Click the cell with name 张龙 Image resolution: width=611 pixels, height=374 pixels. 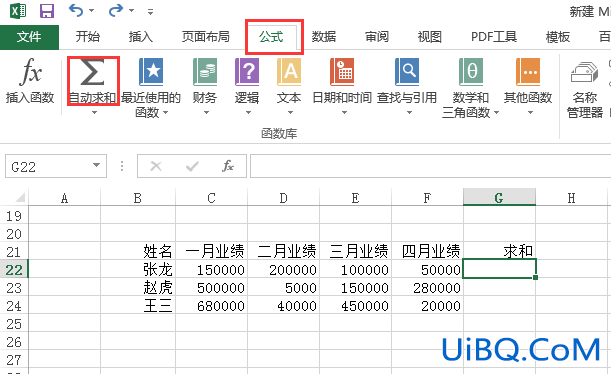coord(138,269)
